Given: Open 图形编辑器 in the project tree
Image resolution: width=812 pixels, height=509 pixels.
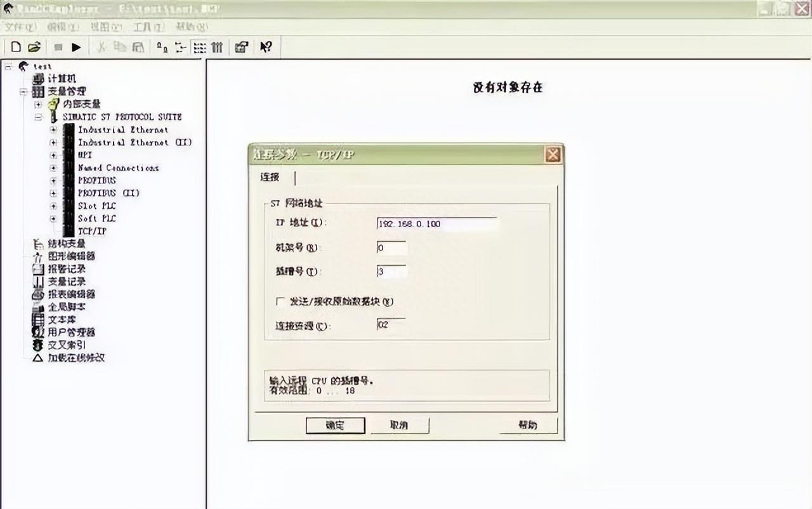Looking at the screenshot, I should point(71,256).
